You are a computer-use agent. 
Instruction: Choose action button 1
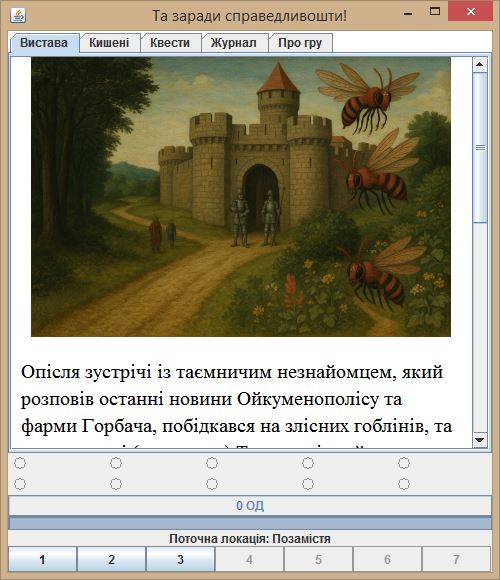pyautogui.click(x=43, y=559)
